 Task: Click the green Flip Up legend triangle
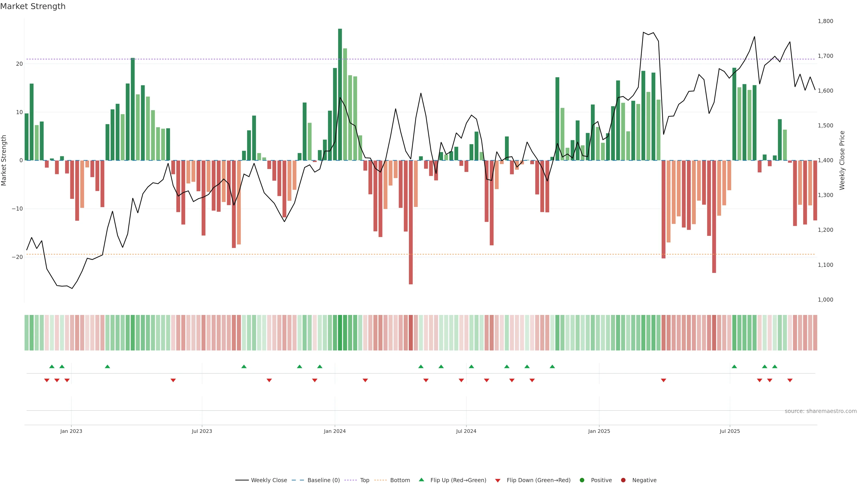(421, 480)
